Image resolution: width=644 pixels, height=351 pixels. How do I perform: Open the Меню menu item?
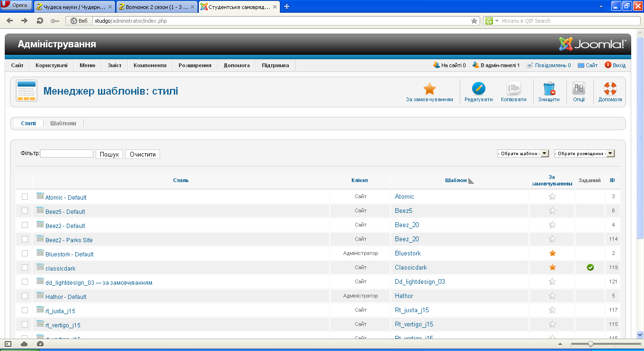tap(87, 65)
